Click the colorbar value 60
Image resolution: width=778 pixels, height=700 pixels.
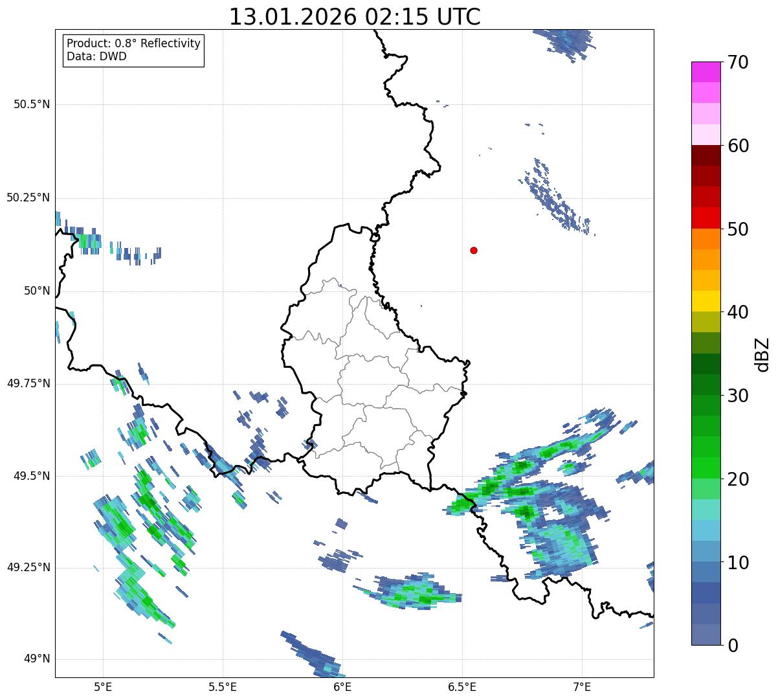coord(738,146)
